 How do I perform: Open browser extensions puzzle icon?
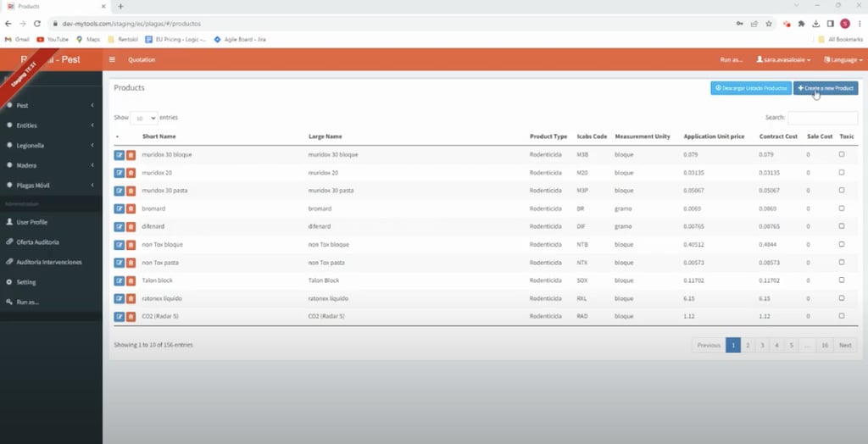[801, 24]
